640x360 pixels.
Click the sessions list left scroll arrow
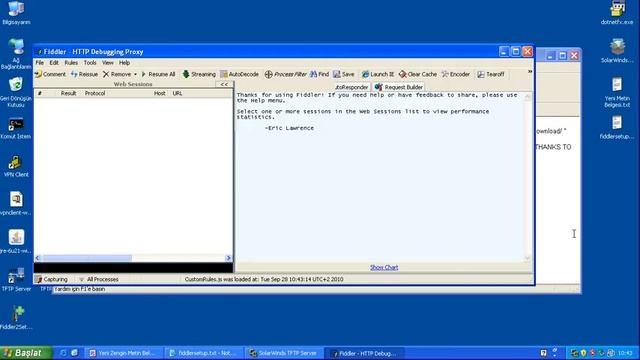(x=38, y=258)
